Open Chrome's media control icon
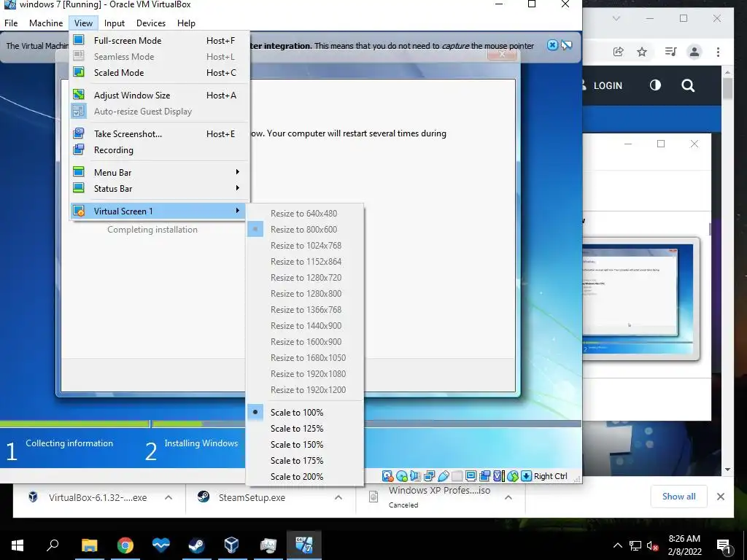The width and height of the screenshot is (747, 560). 670,52
